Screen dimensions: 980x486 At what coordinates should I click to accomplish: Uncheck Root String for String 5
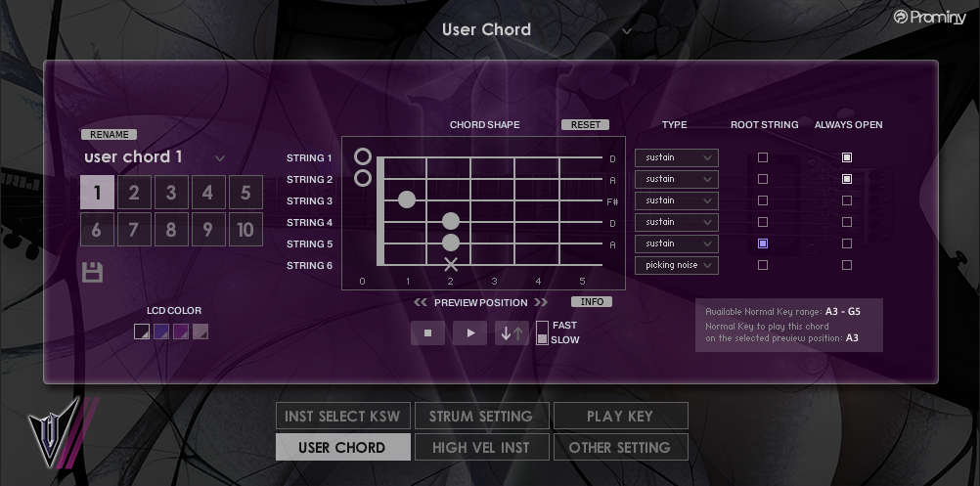click(x=763, y=243)
